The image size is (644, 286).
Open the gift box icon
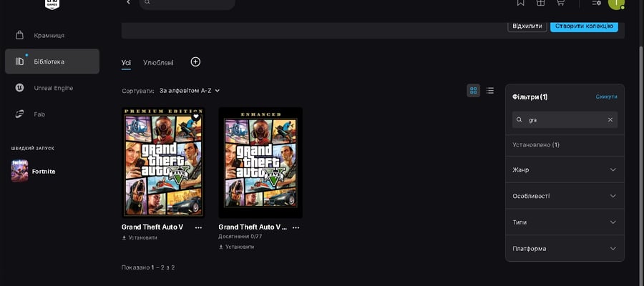[x=540, y=3]
